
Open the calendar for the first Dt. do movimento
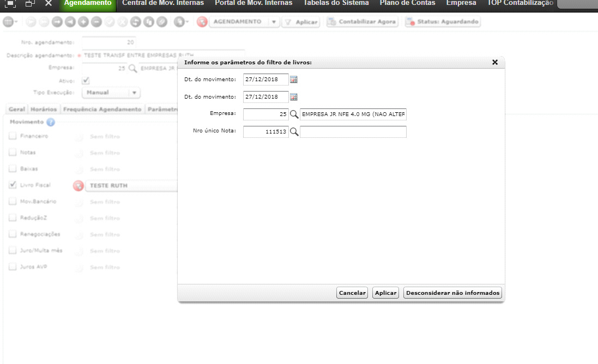click(293, 80)
